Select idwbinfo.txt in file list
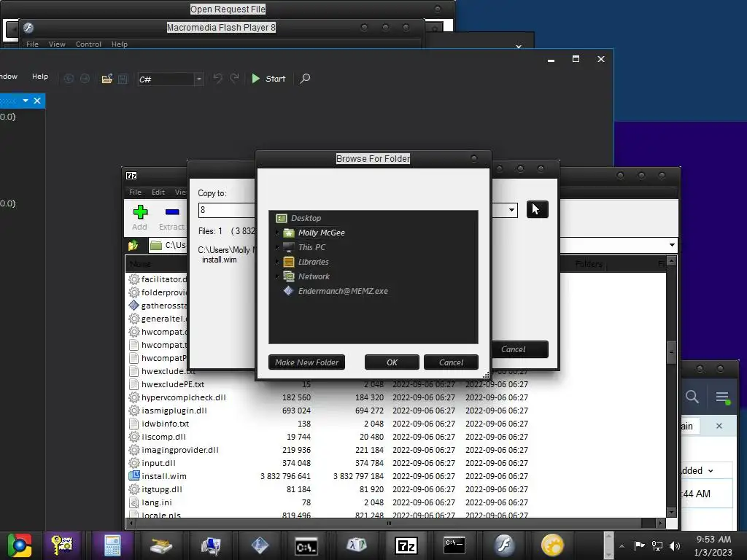This screenshot has height=560, width=747. pos(165,424)
